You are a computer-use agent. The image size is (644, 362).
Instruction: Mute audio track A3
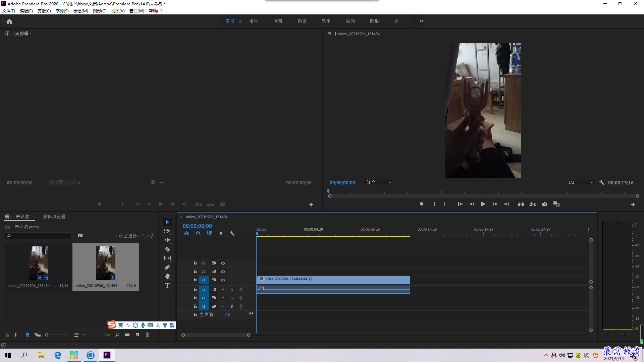(x=223, y=306)
